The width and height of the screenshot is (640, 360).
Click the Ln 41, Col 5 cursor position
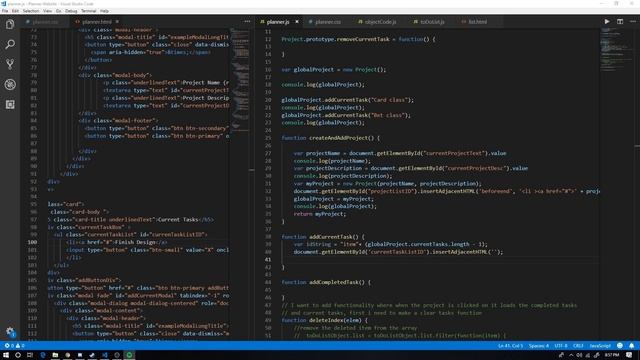click(510, 346)
